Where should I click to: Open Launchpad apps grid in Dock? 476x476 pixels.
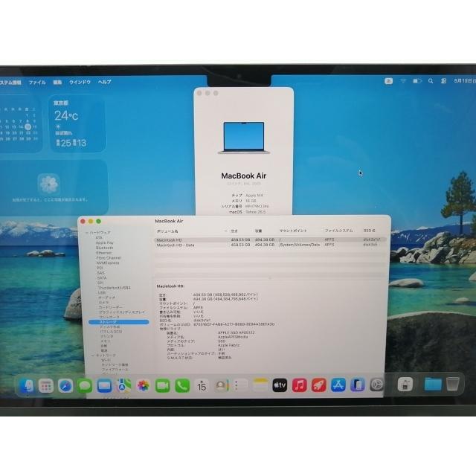pyautogui.click(x=46, y=386)
